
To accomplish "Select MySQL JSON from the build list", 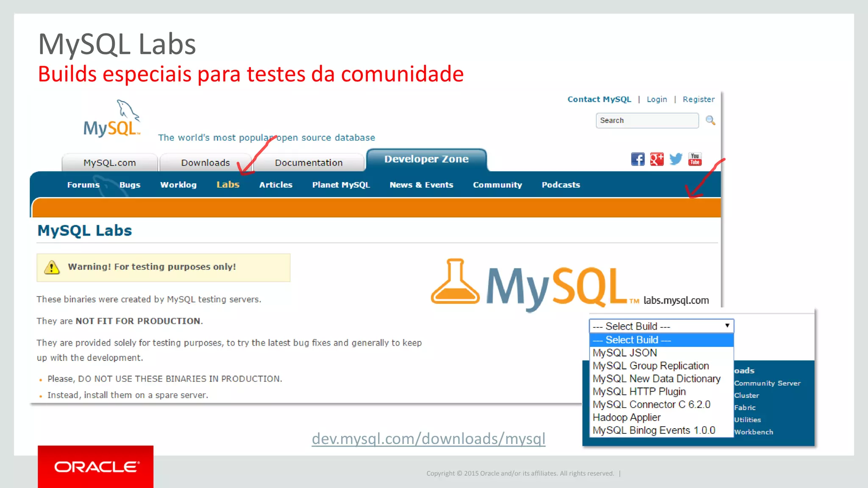I will (x=661, y=353).
